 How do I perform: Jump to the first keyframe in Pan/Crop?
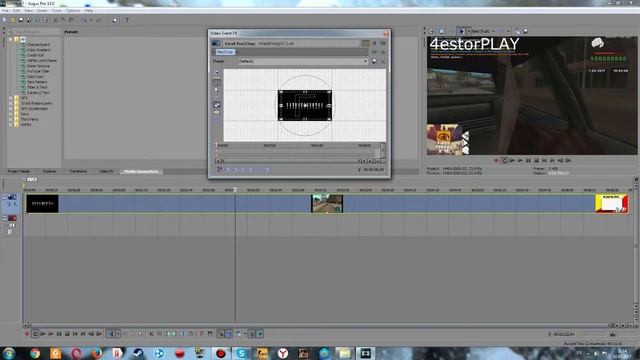[x=228, y=170]
